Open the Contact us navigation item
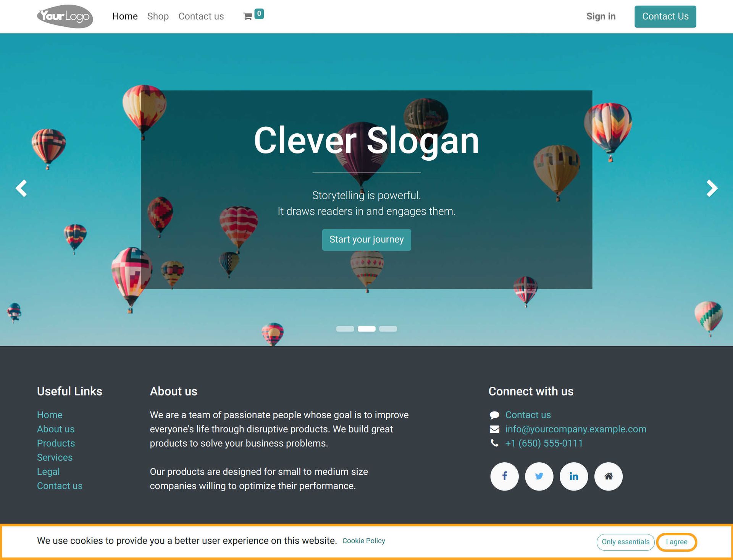Viewport: 733px width, 560px height. pyautogui.click(x=200, y=16)
